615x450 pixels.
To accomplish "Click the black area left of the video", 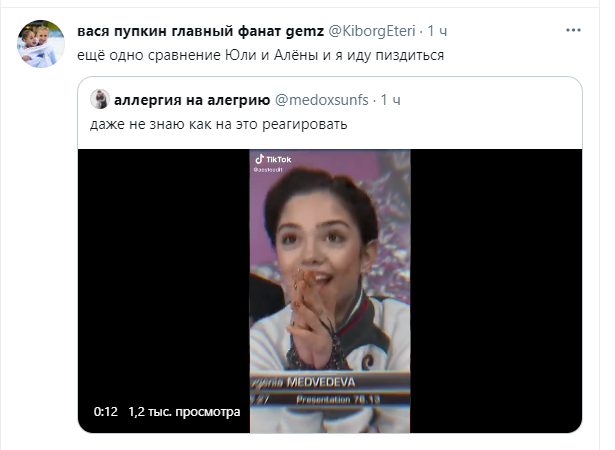I will click(164, 275).
